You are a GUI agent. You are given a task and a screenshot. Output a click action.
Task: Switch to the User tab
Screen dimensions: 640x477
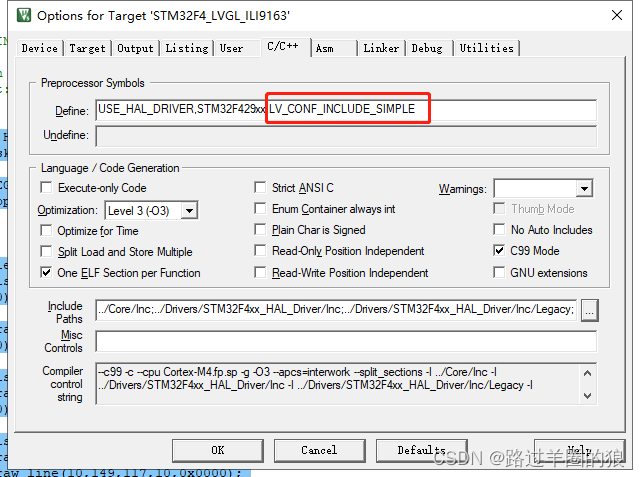pyautogui.click(x=231, y=48)
